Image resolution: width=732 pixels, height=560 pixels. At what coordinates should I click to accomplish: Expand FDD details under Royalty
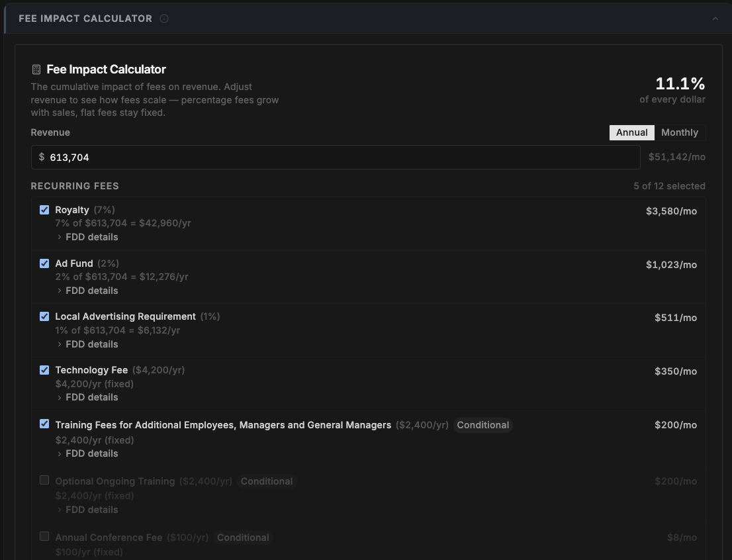(87, 237)
